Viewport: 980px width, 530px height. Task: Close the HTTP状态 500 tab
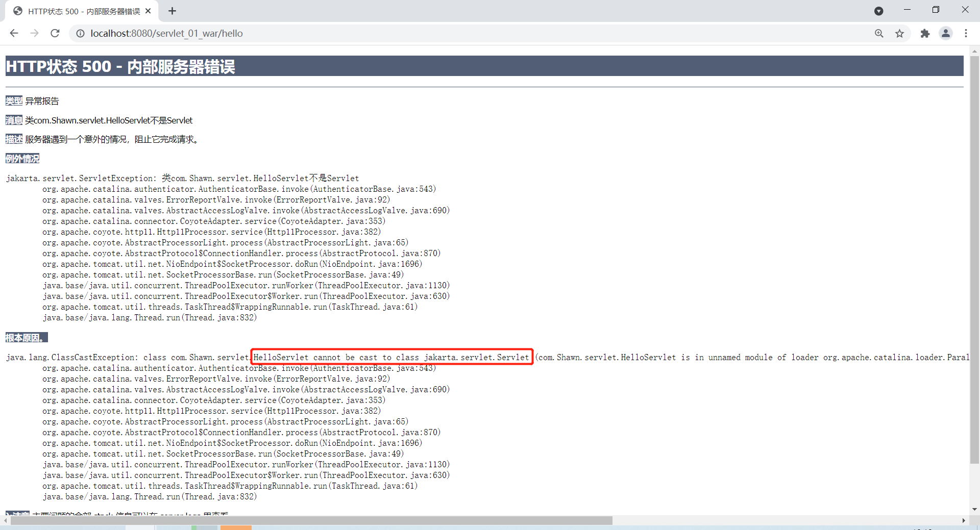point(148,11)
